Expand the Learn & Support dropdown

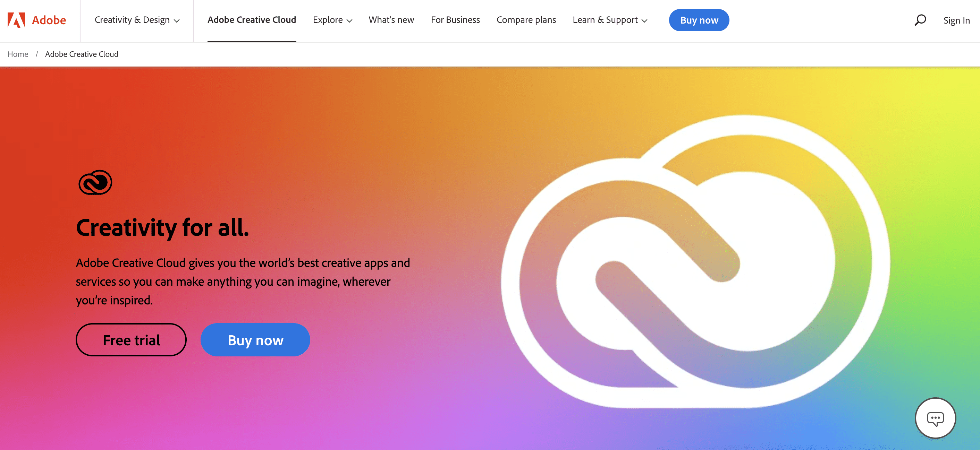(609, 20)
